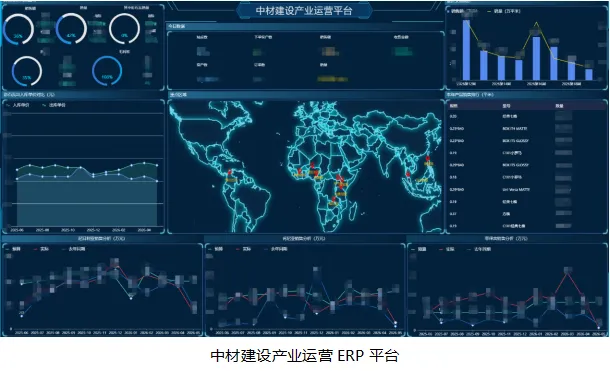Select the red map pin on the Malay Peninsula
Screen dimensions: 610x371
(408, 174)
